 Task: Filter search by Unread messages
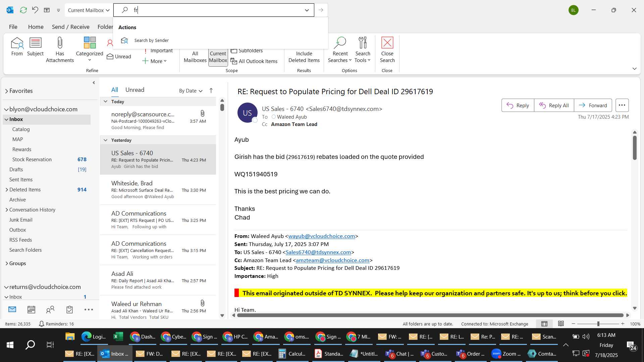119,57
